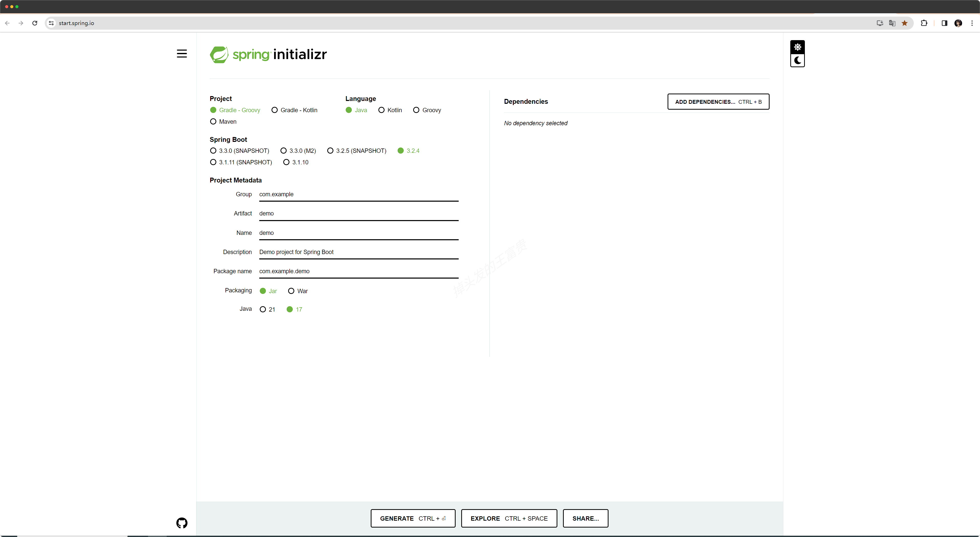This screenshot has width=980, height=537.
Task: Click the Add Dependencies button
Action: [718, 102]
